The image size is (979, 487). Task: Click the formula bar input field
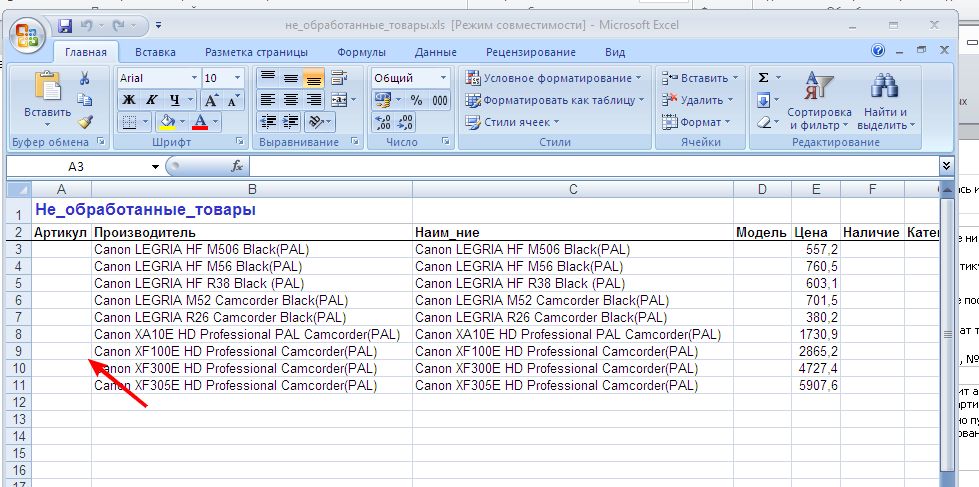point(594,166)
